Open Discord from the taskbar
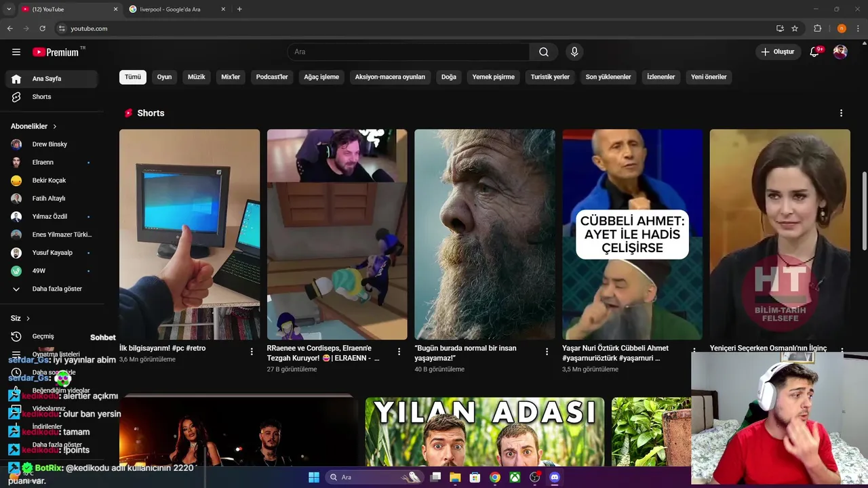This screenshot has height=488, width=868. [554, 477]
